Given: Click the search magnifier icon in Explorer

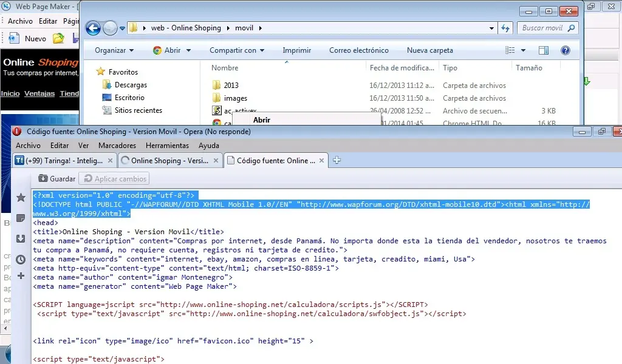Looking at the screenshot, I should tap(571, 28).
